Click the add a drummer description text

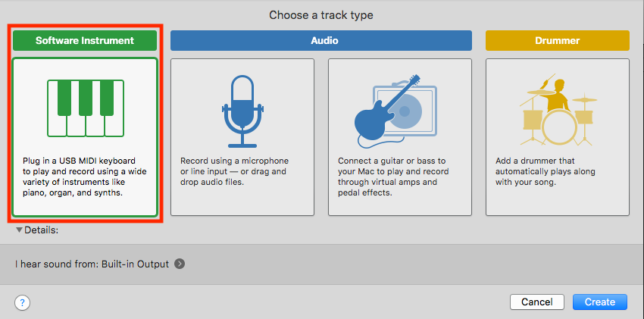(546, 171)
